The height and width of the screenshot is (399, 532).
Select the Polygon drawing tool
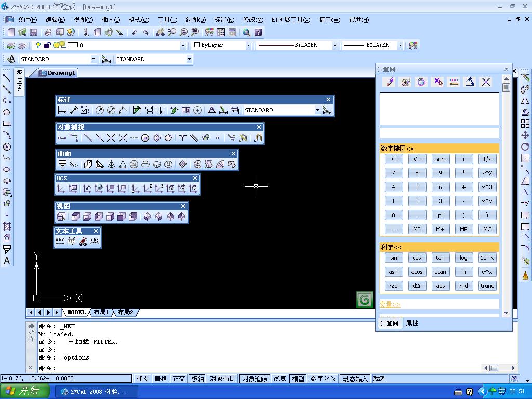tap(7, 112)
